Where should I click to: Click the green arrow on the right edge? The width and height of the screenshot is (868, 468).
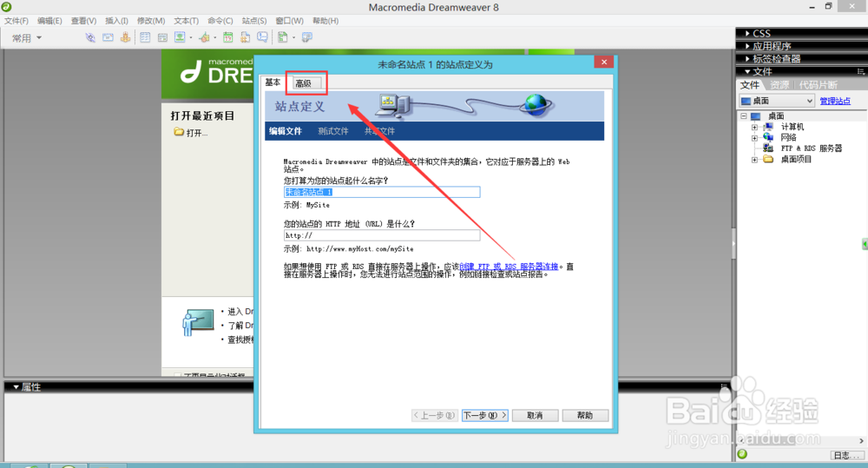click(865, 244)
